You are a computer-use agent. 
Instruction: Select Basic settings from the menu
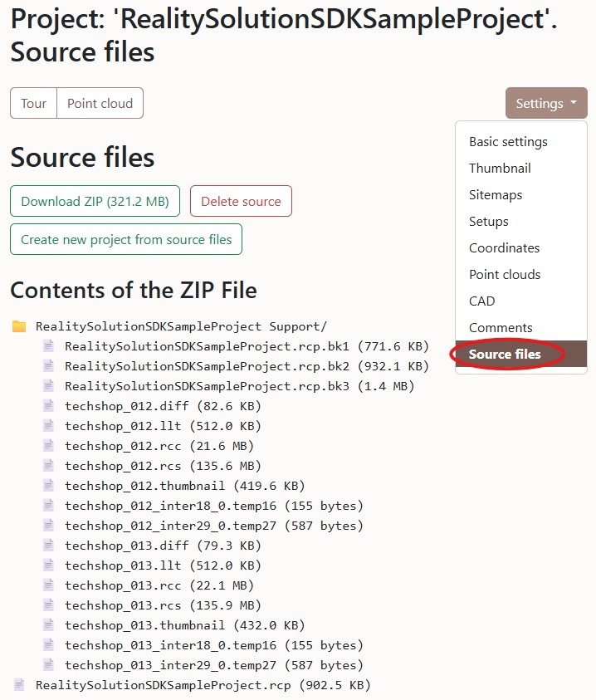(x=508, y=142)
